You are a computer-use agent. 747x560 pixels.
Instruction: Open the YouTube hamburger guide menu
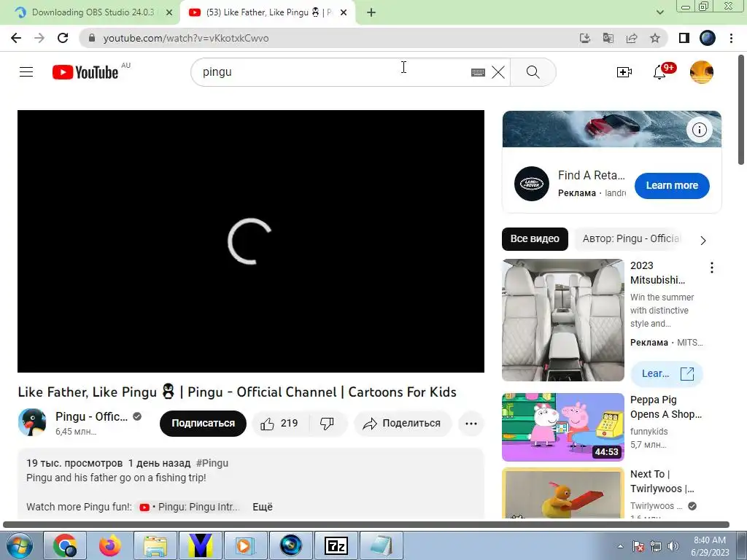point(26,72)
